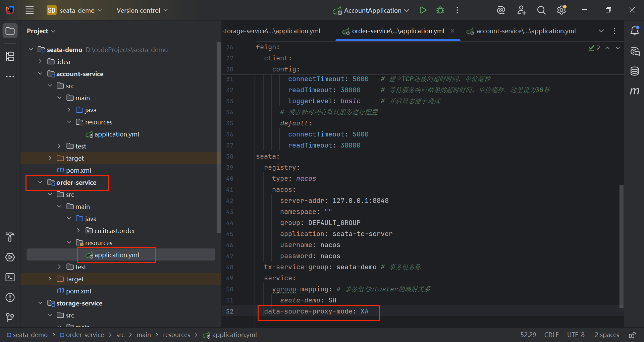
Task: Expand cn.itcast.order package
Action: [78, 230]
